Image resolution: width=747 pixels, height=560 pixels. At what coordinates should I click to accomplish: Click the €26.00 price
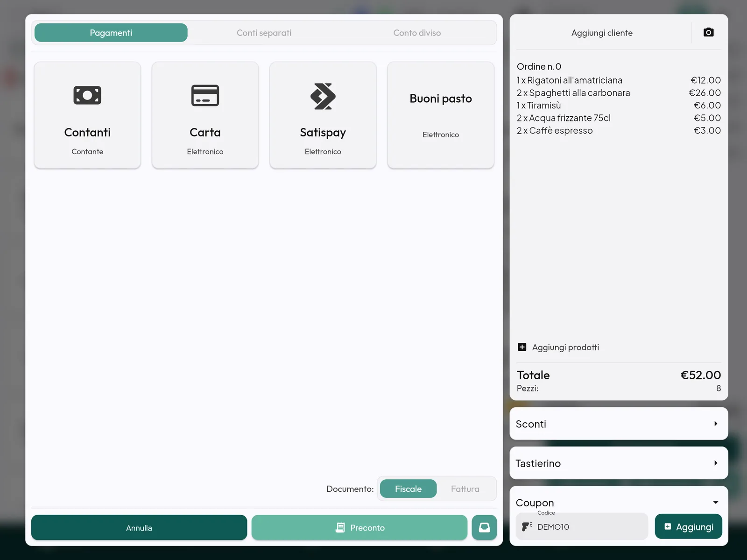(705, 93)
